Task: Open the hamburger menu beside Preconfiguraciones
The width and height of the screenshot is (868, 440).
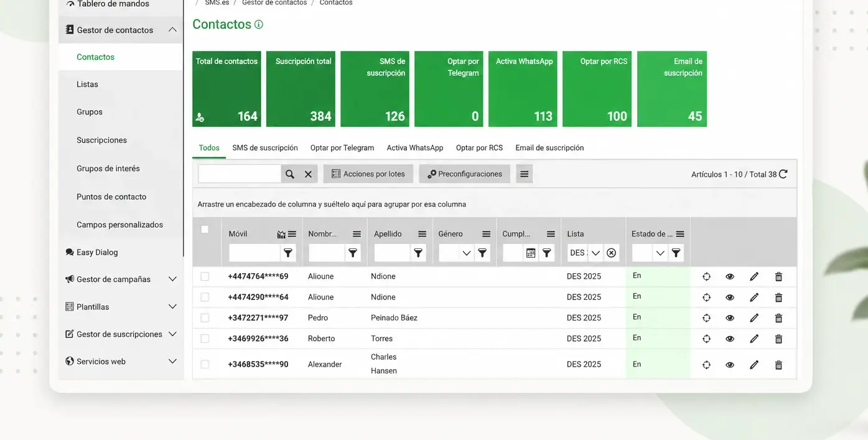Action: pos(525,174)
